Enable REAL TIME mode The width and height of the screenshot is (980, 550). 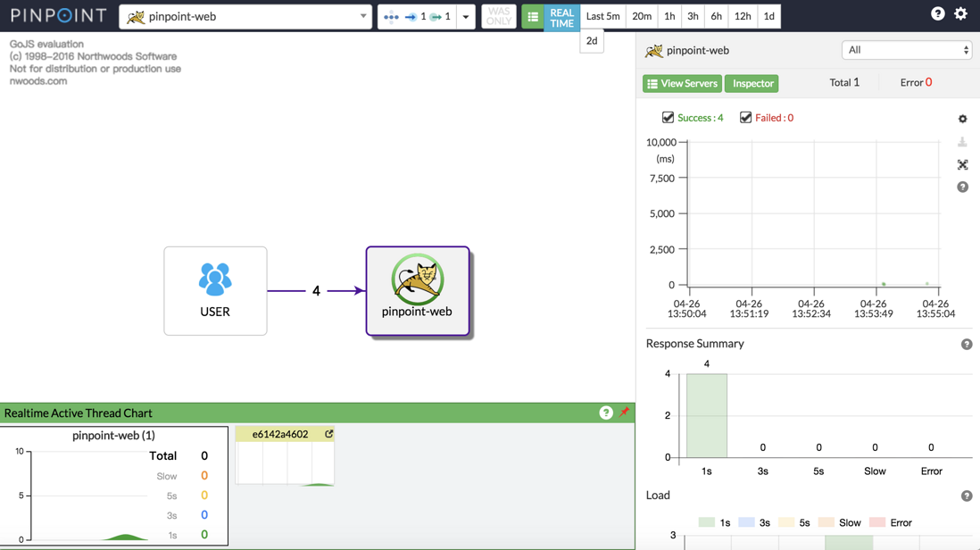point(562,17)
